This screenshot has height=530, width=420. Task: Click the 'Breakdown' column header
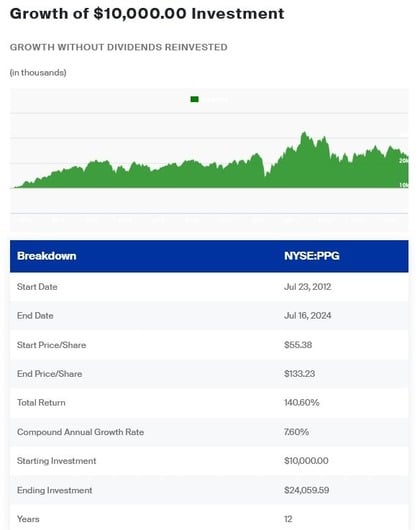click(x=47, y=256)
